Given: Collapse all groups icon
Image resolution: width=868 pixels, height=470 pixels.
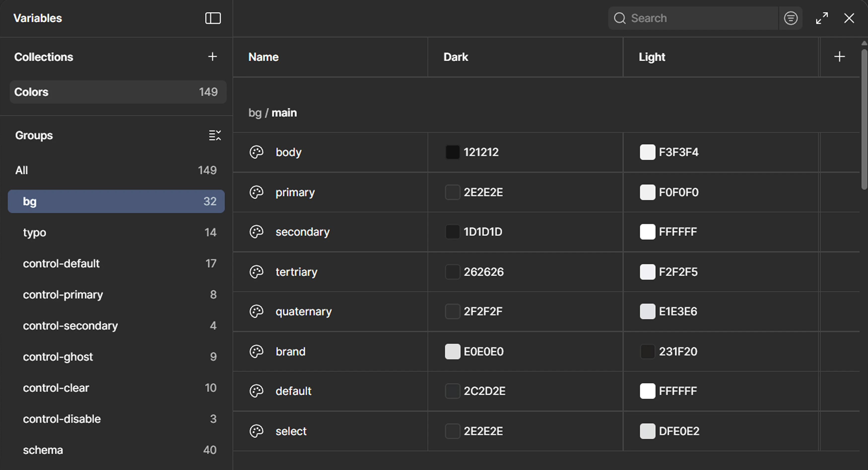Looking at the screenshot, I should 215,135.
